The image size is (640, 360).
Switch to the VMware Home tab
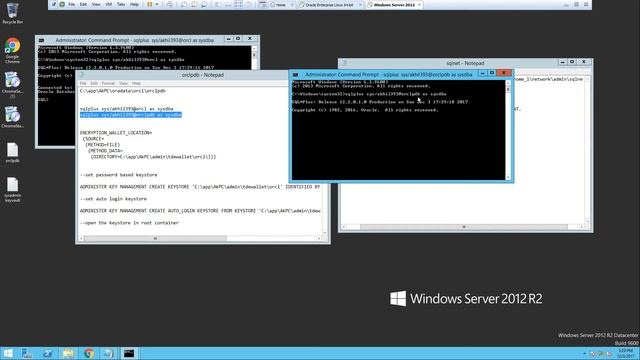pyautogui.click(x=281, y=5)
